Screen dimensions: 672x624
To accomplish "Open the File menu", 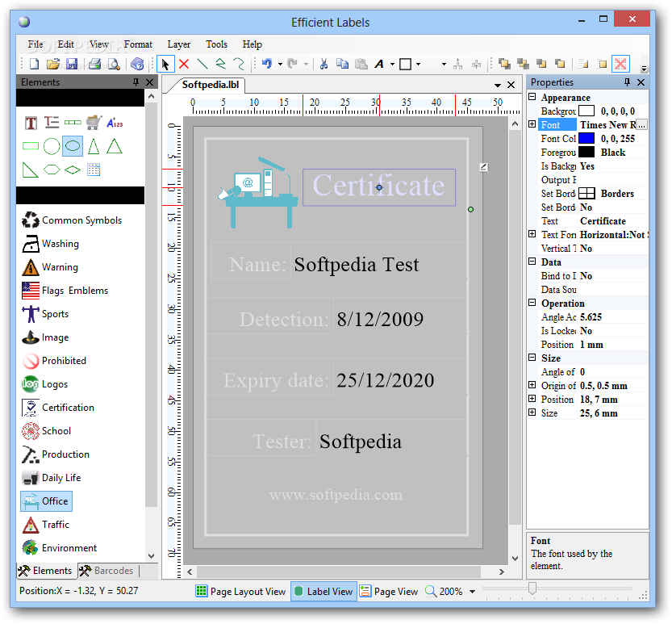I will point(35,44).
